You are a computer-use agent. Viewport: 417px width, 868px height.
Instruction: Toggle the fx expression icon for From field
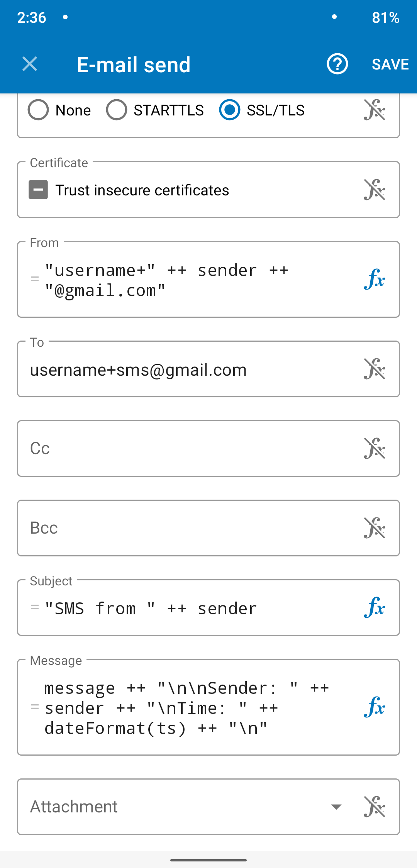tap(374, 279)
